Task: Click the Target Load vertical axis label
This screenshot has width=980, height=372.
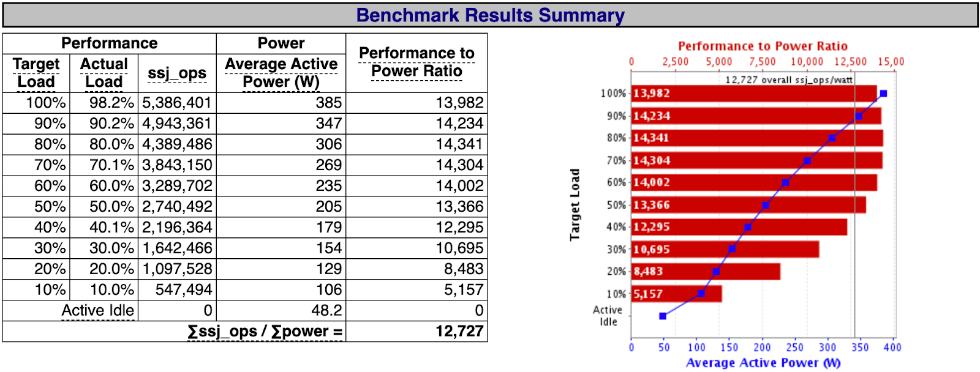Action: click(575, 205)
